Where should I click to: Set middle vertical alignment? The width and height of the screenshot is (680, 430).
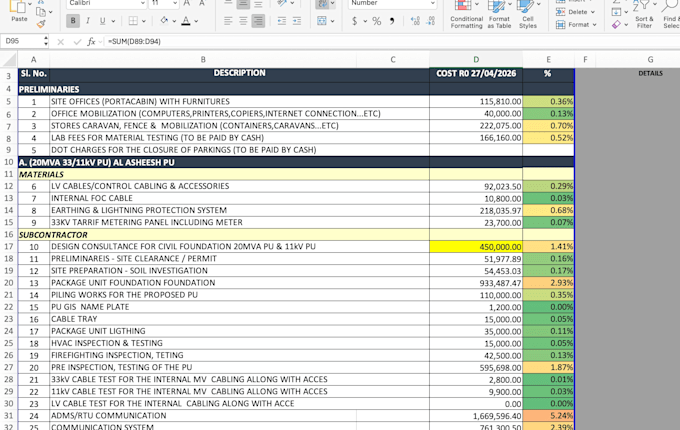pyautogui.click(x=243, y=4)
